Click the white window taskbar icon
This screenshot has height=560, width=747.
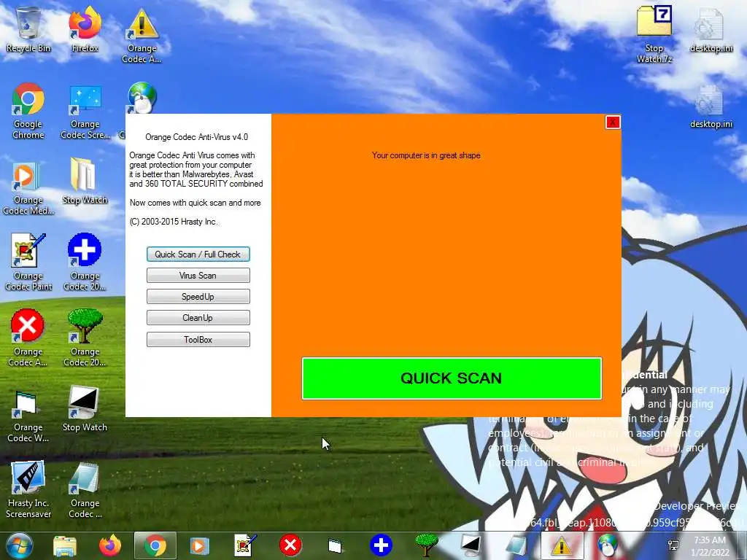click(336, 545)
